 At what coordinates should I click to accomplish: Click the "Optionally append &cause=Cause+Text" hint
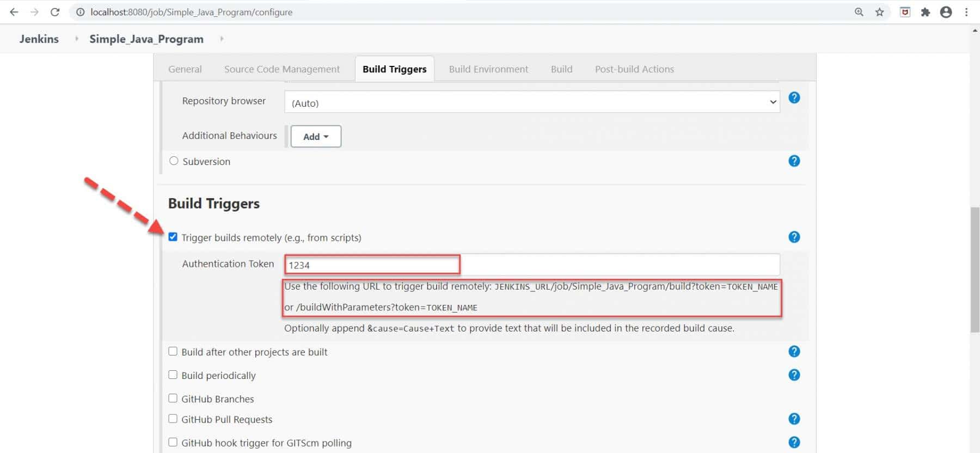(x=509, y=328)
